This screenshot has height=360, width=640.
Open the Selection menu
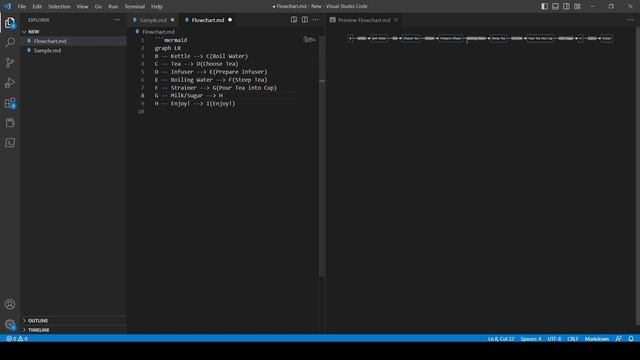coord(59,6)
